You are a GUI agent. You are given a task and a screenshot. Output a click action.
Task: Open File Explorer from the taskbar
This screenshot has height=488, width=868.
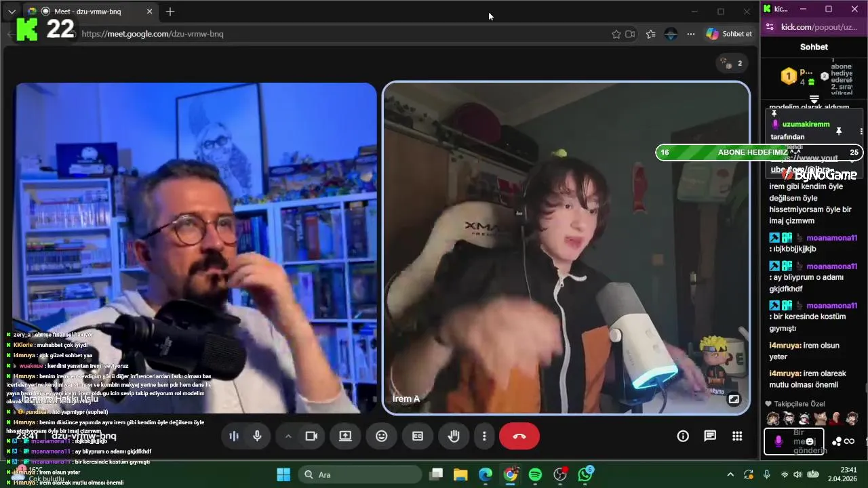click(460, 474)
